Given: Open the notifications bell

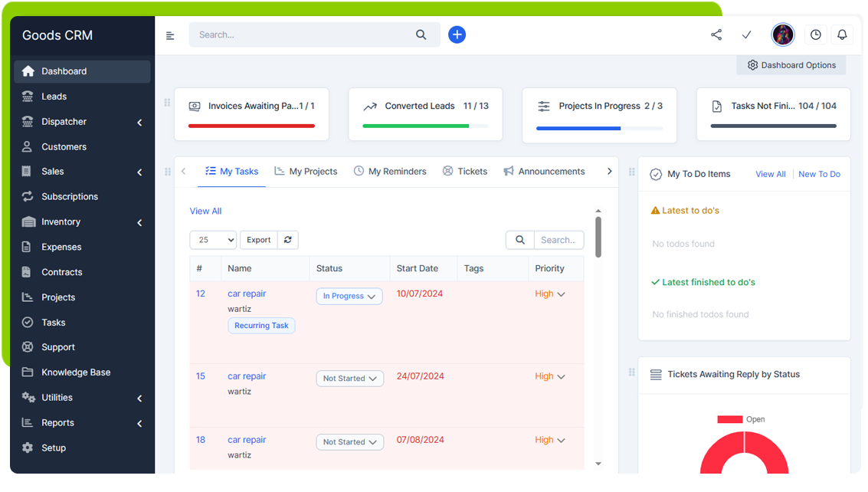Looking at the screenshot, I should click(842, 35).
